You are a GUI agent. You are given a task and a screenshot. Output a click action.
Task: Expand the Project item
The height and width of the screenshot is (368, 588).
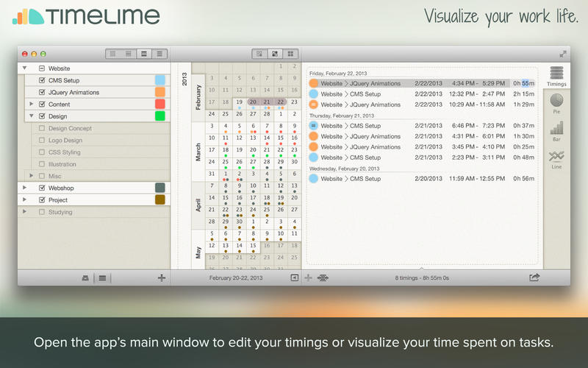coord(24,199)
